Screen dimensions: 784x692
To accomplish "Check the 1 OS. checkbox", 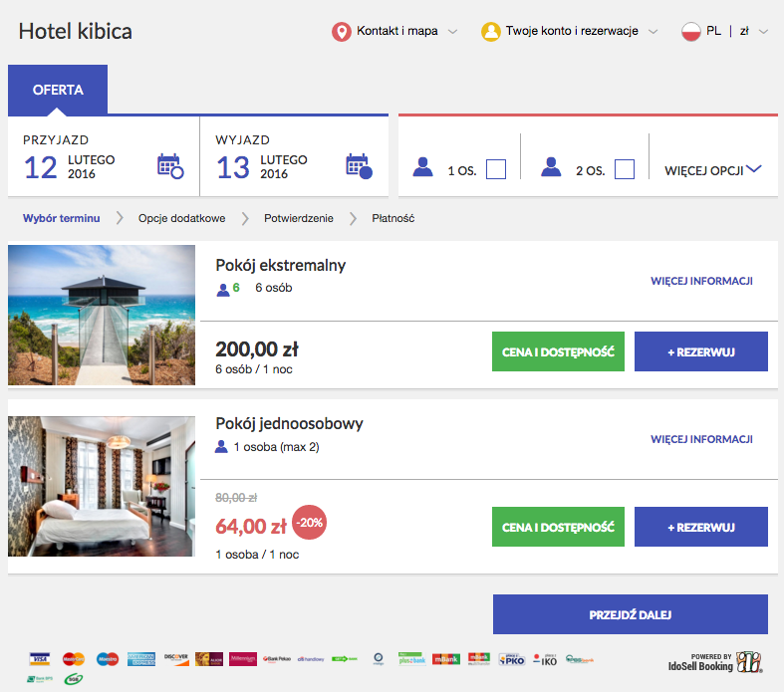I will click(495, 169).
